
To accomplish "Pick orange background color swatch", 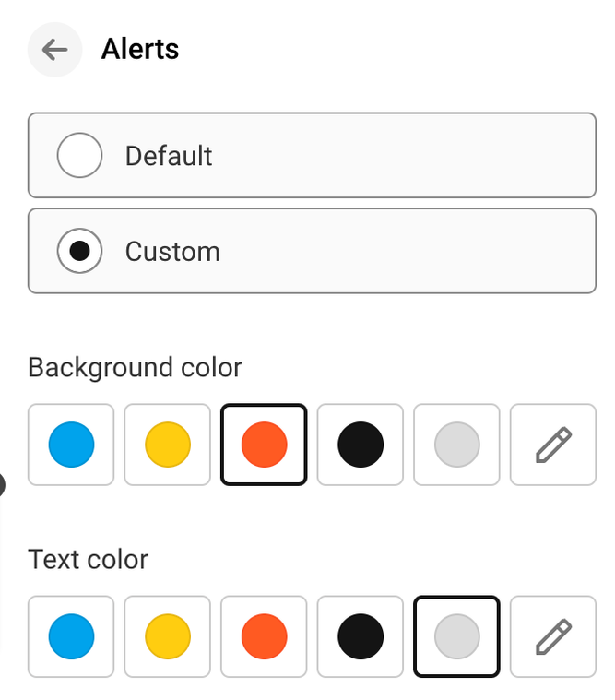I will pos(264,445).
